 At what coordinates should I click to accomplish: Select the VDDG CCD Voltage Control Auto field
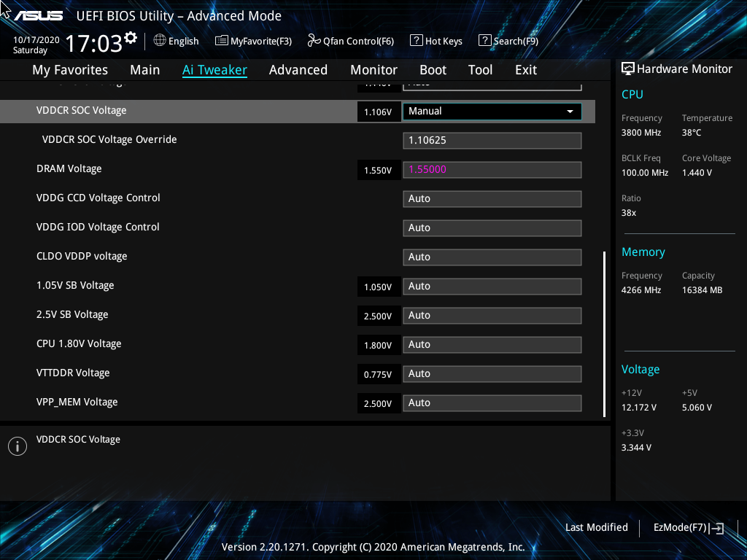[492, 199]
